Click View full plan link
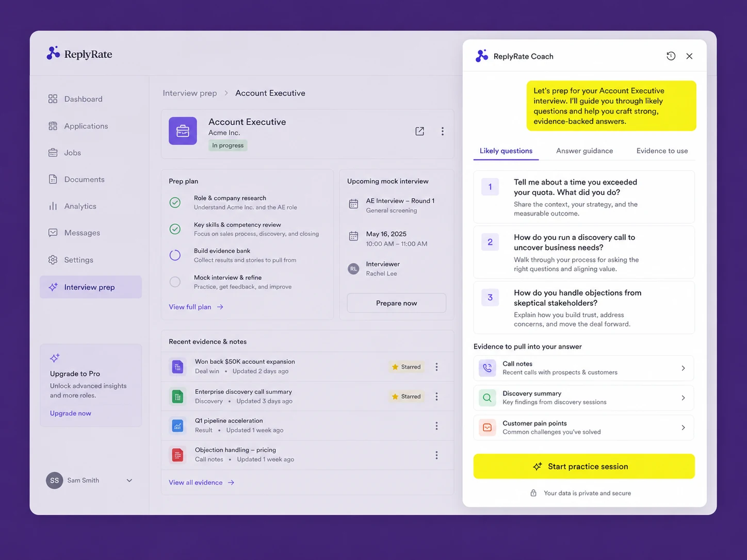The height and width of the screenshot is (560, 747). (x=196, y=307)
